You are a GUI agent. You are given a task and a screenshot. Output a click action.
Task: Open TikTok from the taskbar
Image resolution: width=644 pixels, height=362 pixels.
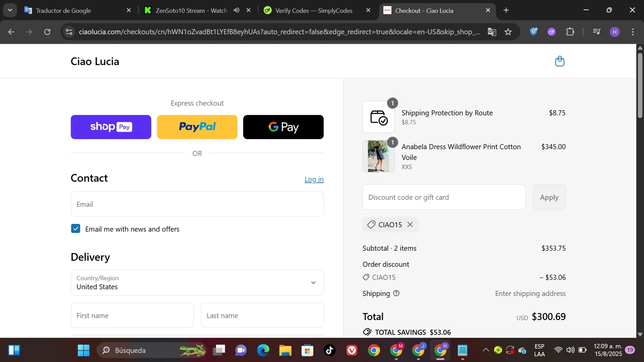[329, 350]
